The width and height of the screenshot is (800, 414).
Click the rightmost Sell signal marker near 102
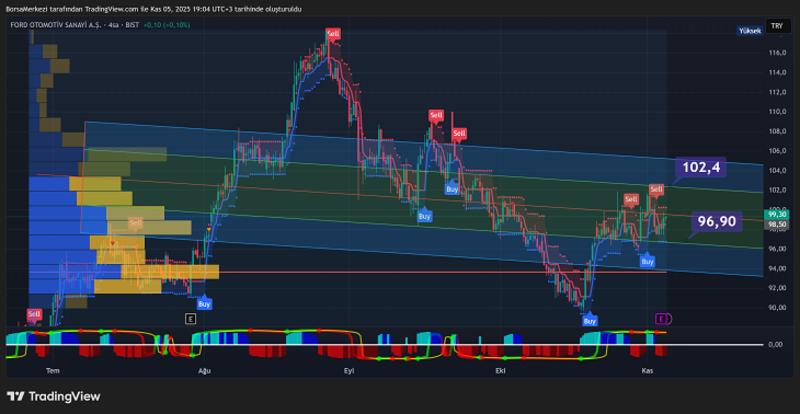point(656,189)
